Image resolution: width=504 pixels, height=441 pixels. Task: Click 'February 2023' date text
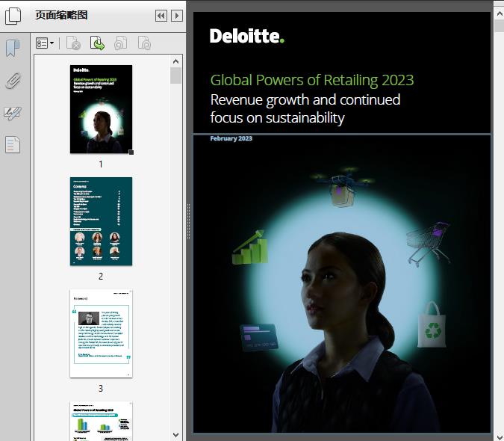click(231, 138)
